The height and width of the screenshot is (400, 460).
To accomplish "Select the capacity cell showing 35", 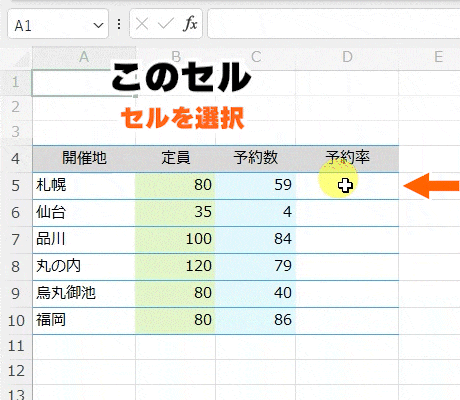I will click(x=175, y=213).
